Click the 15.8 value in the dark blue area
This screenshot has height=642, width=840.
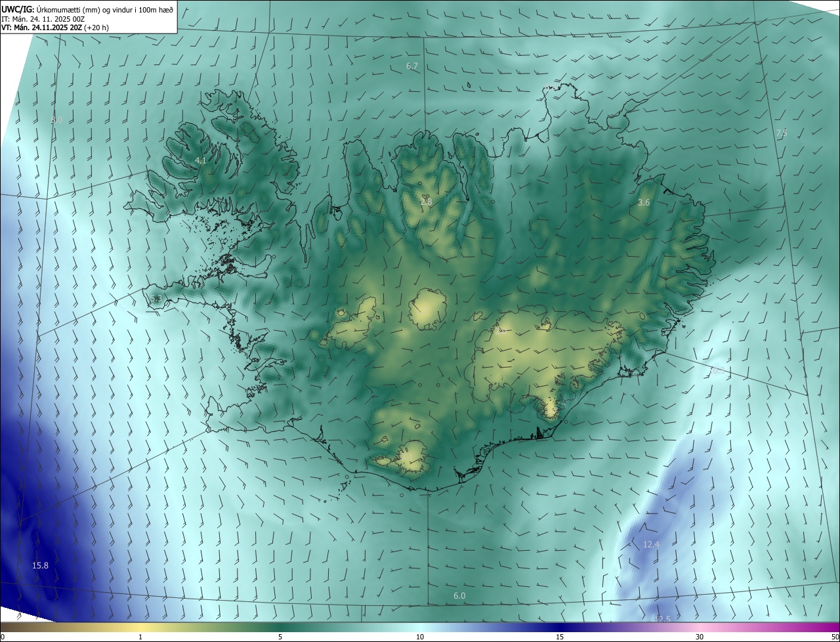point(40,565)
